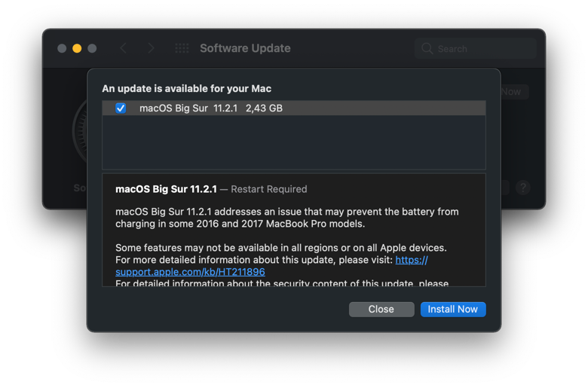
Task: Go forward with the right chevron
Action: pos(151,48)
